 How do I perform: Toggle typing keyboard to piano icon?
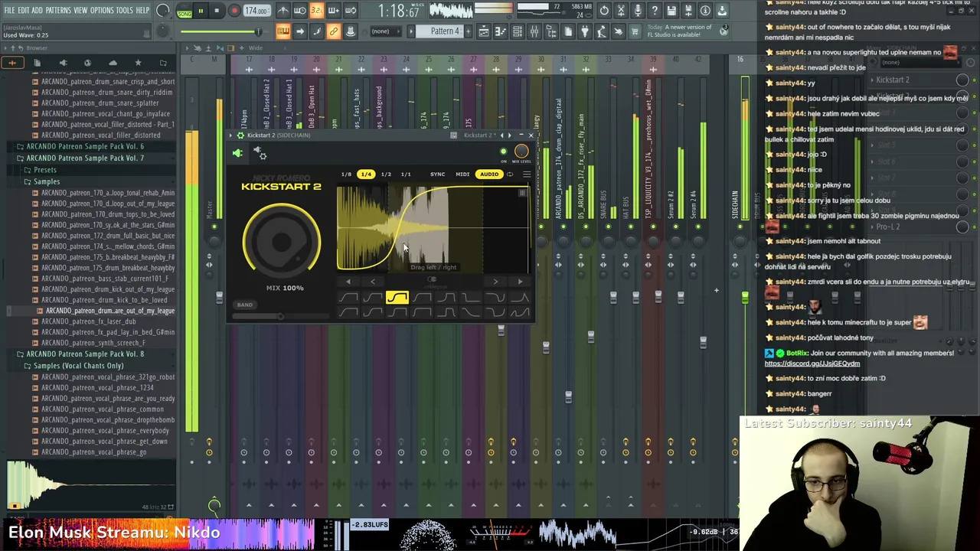point(283,31)
